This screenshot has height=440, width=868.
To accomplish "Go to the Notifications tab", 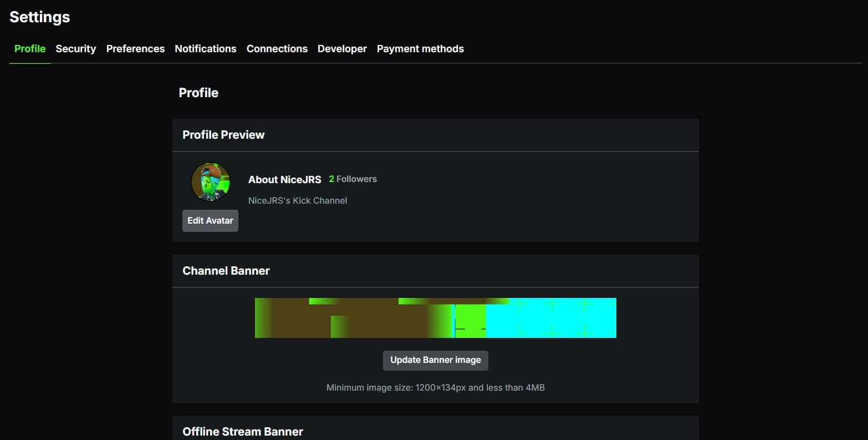I will pos(206,49).
